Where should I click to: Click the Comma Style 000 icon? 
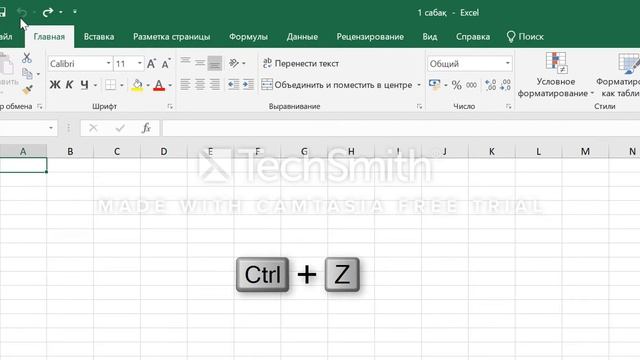tap(471, 85)
